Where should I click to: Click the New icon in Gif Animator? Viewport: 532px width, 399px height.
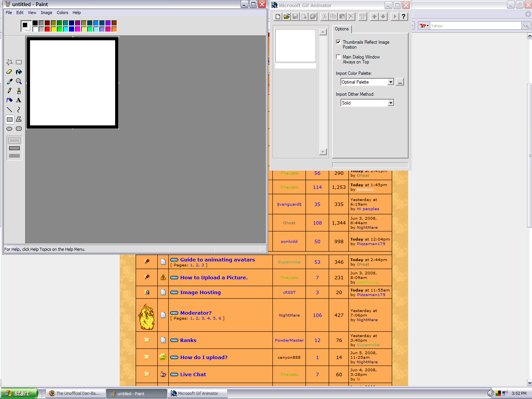(278, 16)
